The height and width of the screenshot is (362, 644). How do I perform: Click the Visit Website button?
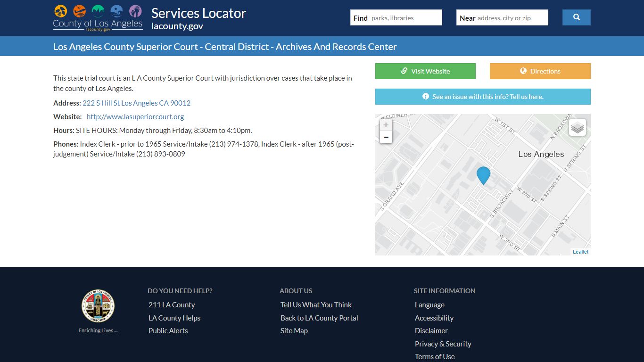425,71
